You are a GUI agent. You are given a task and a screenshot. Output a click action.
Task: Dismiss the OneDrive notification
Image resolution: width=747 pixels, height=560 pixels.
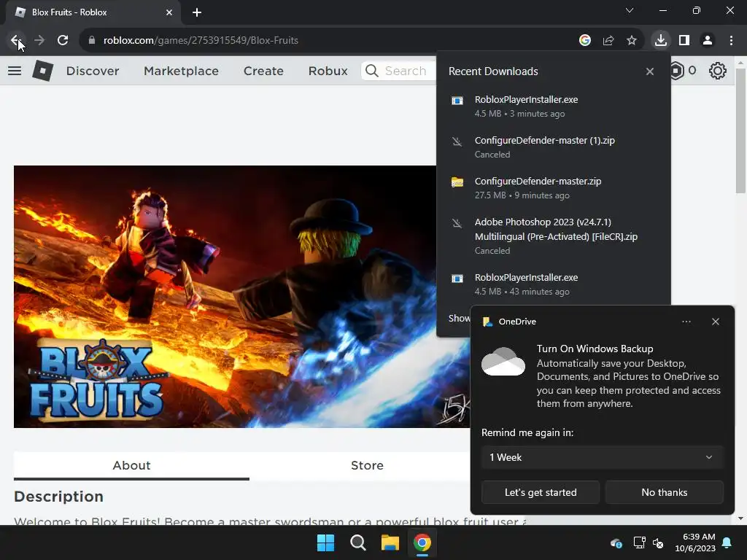point(716,322)
